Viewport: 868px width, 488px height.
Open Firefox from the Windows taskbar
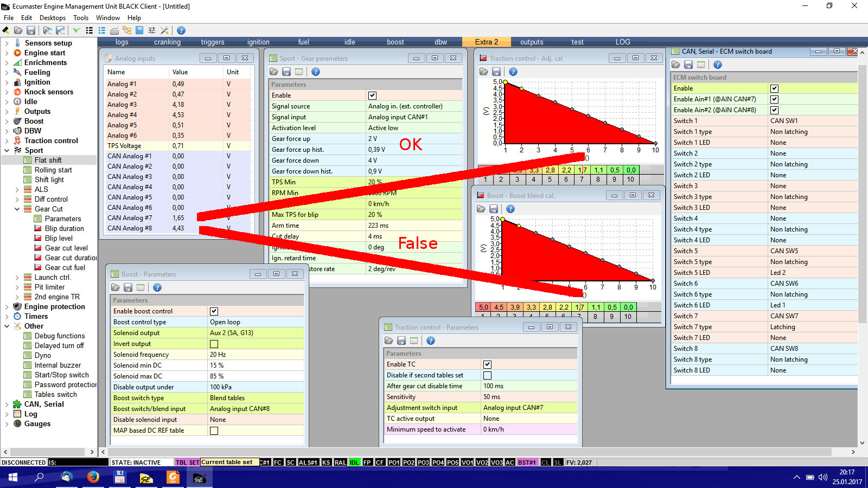pyautogui.click(x=93, y=477)
